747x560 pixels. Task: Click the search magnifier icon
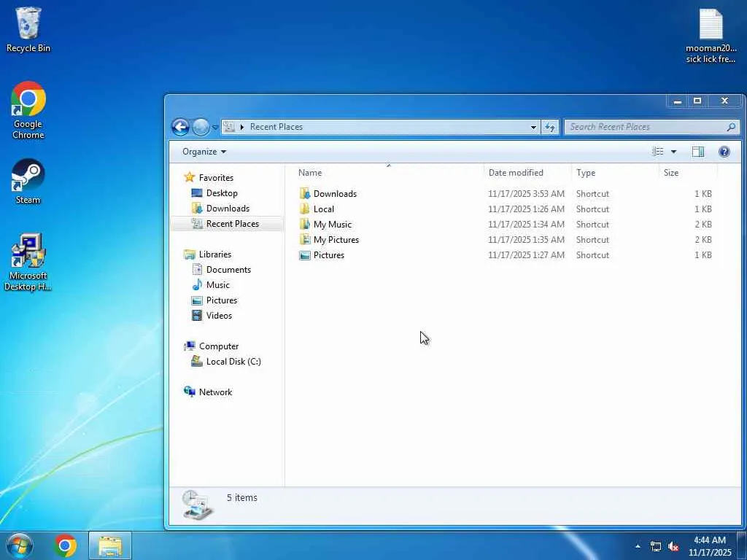pyautogui.click(x=731, y=127)
